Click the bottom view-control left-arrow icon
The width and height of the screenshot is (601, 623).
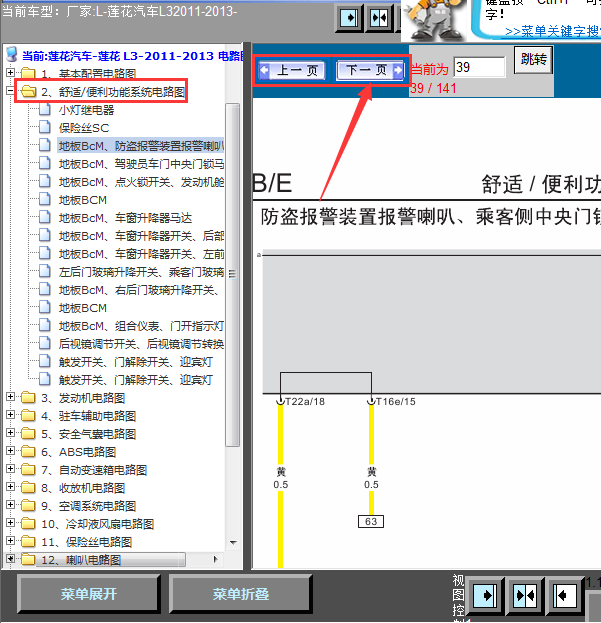564,595
